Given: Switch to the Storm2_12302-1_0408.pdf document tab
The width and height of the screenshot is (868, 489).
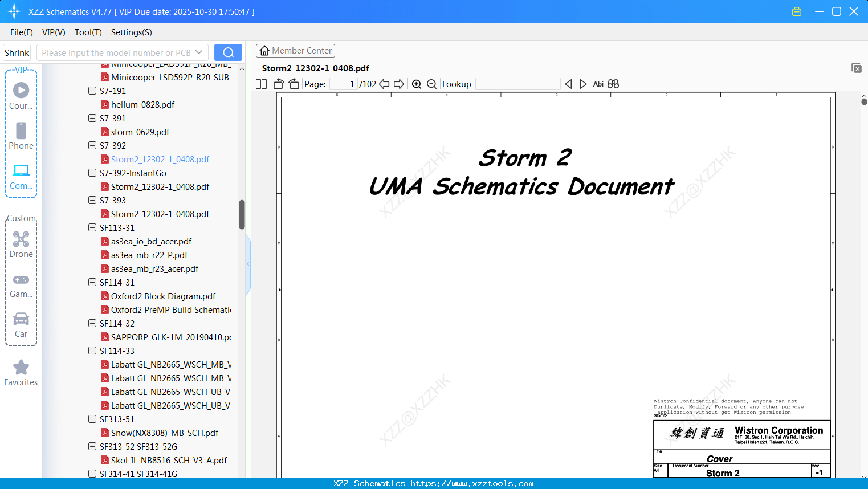Looking at the screenshot, I should point(316,68).
